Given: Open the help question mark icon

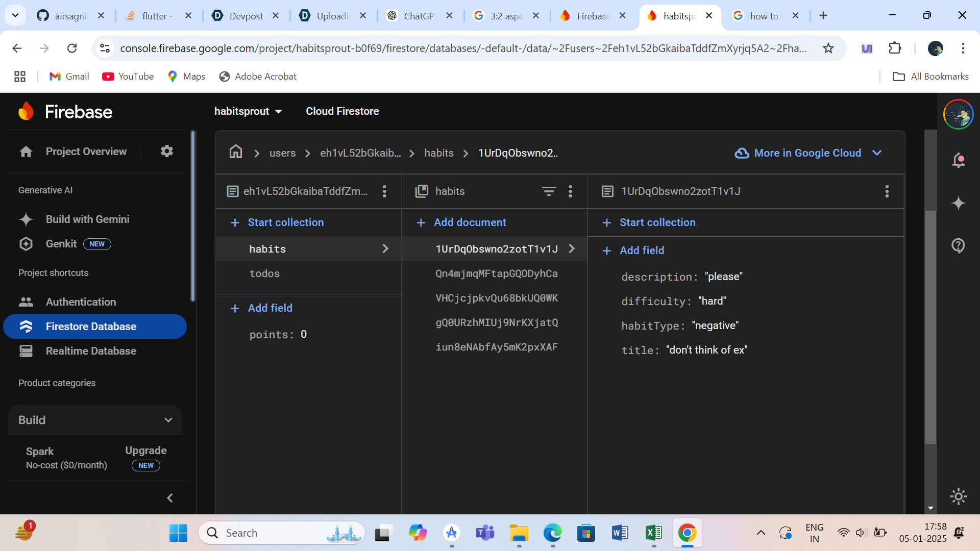Looking at the screenshot, I should click(958, 245).
